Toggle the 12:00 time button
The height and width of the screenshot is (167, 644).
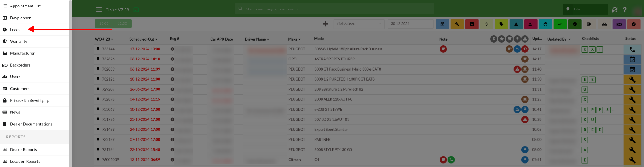[x=122, y=24]
